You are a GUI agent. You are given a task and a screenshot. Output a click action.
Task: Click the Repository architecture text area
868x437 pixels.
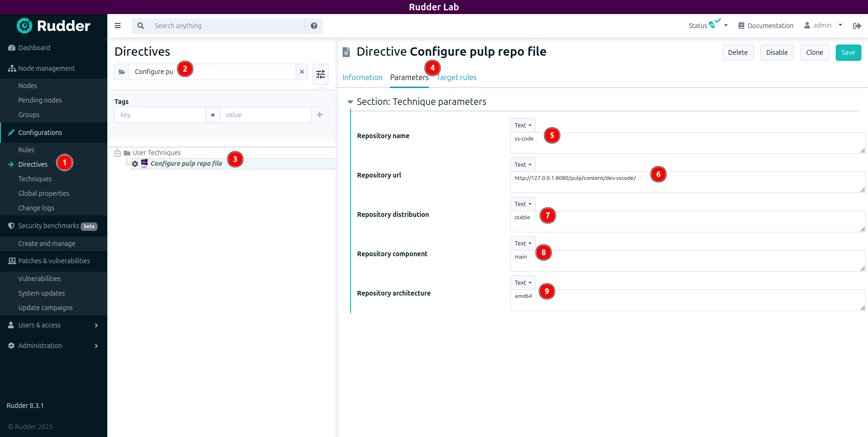[688, 300]
